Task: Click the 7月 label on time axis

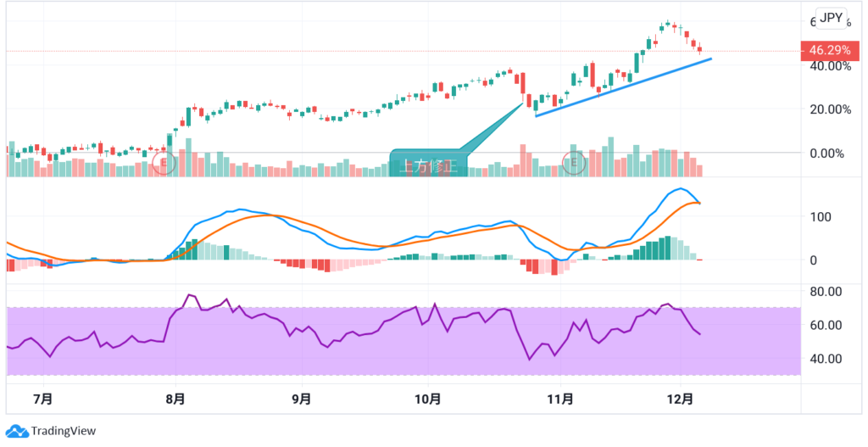Action: 42,399
